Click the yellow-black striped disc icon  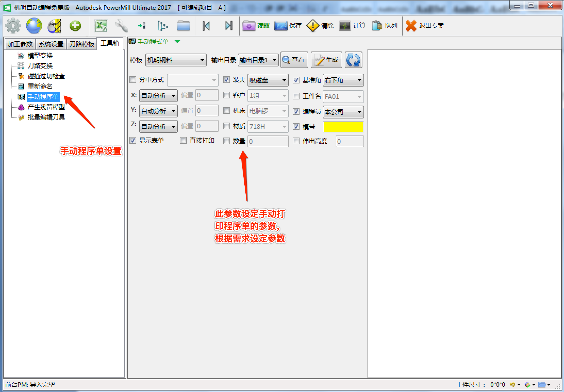point(54,26)
